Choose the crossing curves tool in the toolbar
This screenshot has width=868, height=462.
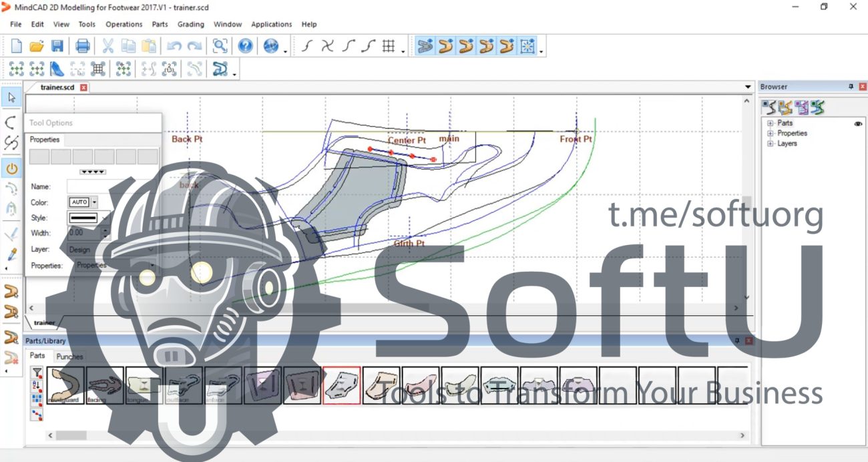[x=327, y=46]
